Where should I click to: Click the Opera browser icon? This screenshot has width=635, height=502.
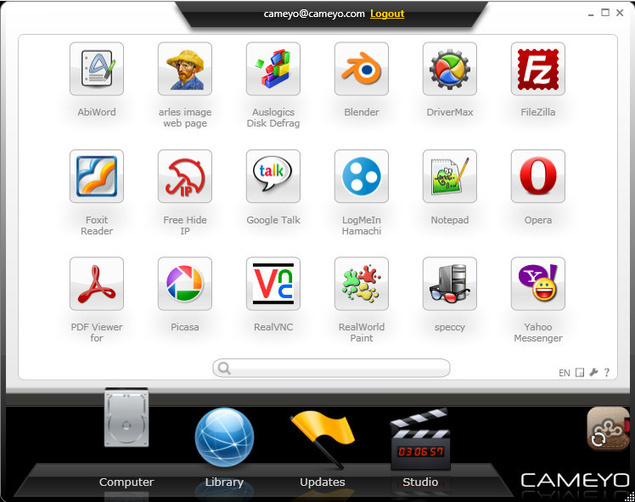coord(538,177)
